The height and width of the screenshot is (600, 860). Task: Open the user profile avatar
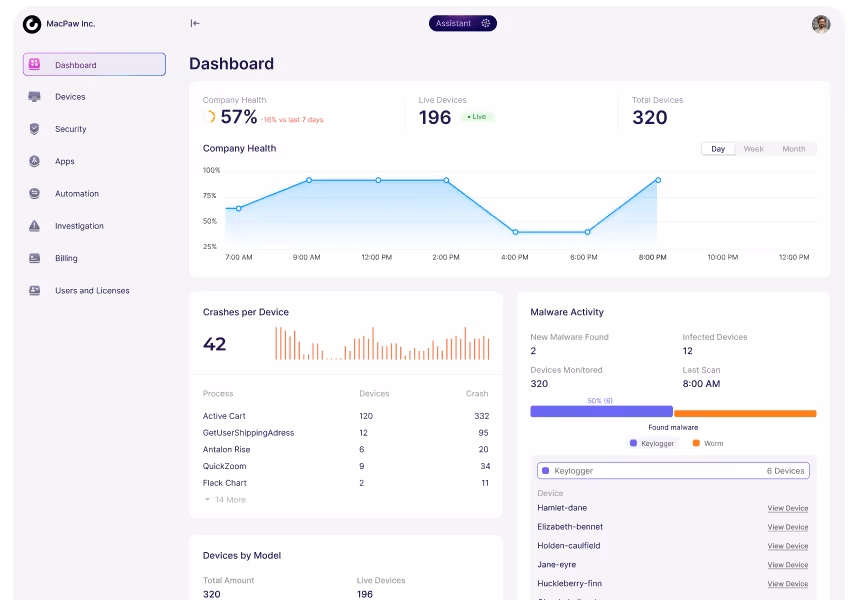[x=821, y=24]
